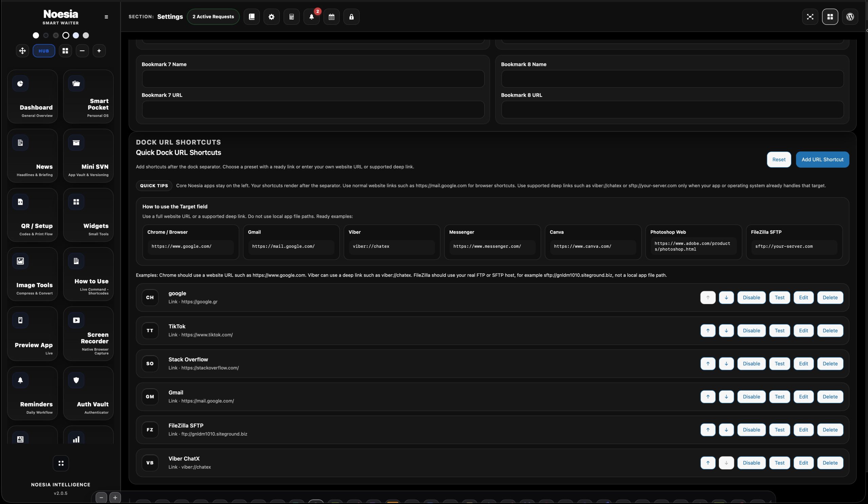Open the book icon in top toolbar
Image resolution: width=868 pixels, height=504 pixels.
(x=252, y=17)
